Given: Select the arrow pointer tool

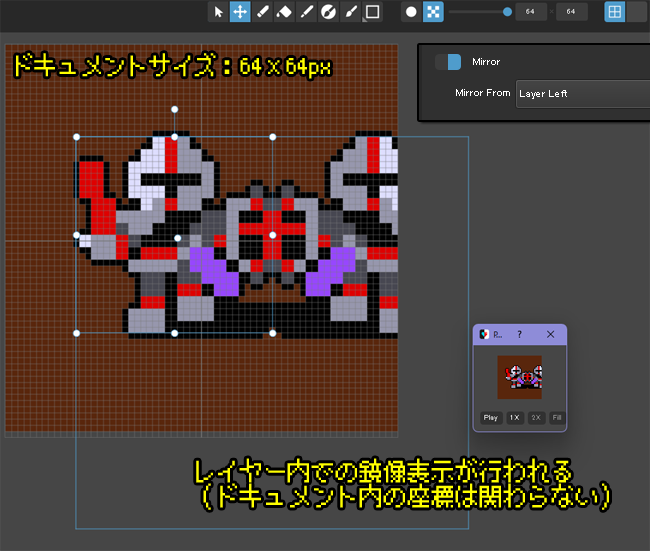Looking at the screenshot, I should coord(218,12).
